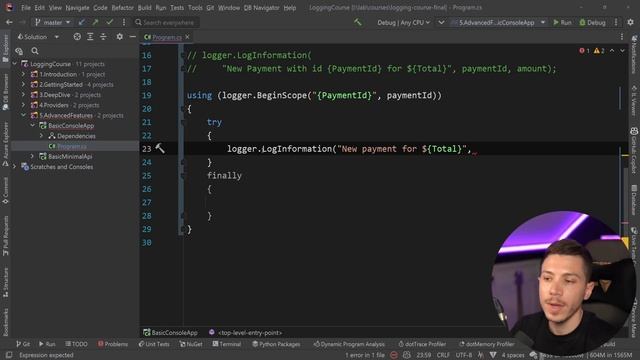Open more run actions (three dots) after Debug

tap(616, 22)
